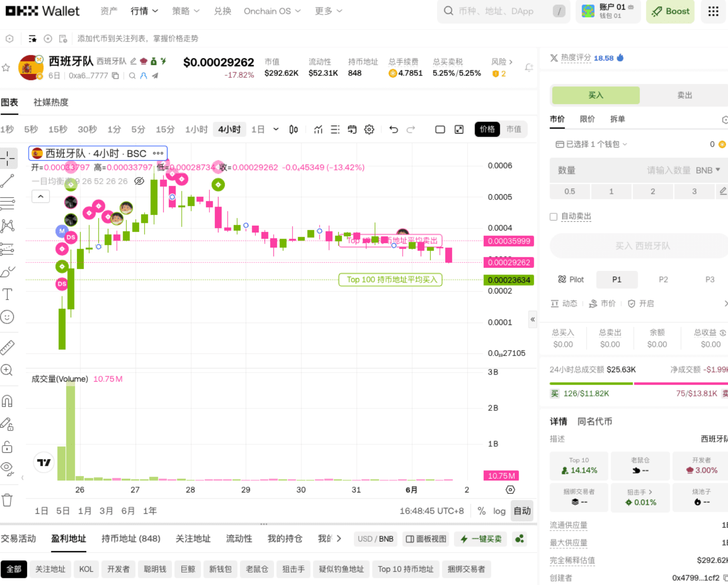
Task: Expand the 更多 menu
Action: click(328, 11)
